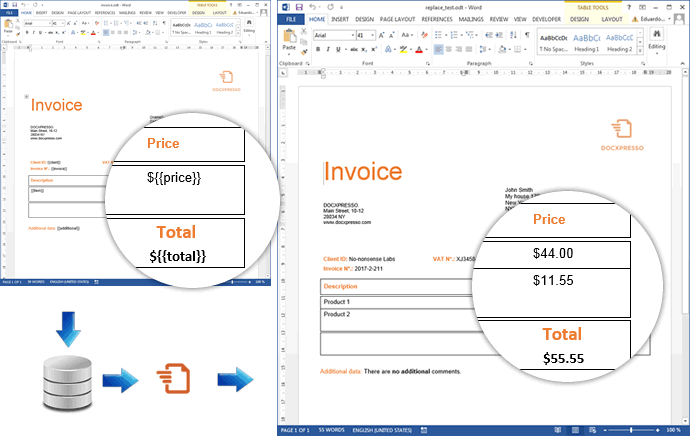Image resolution: width=690 pixels, height=436 pixels.
Task: Click Eduardo account name in right window
Action: click(652, 19)
